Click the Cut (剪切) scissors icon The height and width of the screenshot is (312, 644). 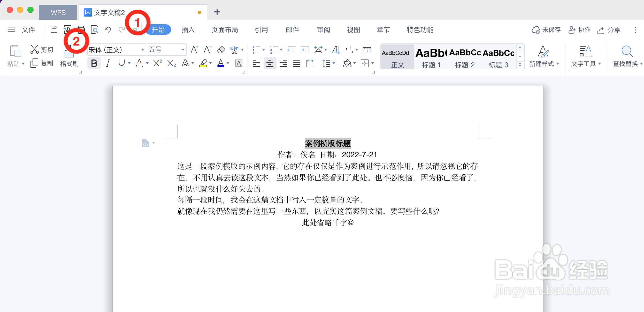(34, 49)
